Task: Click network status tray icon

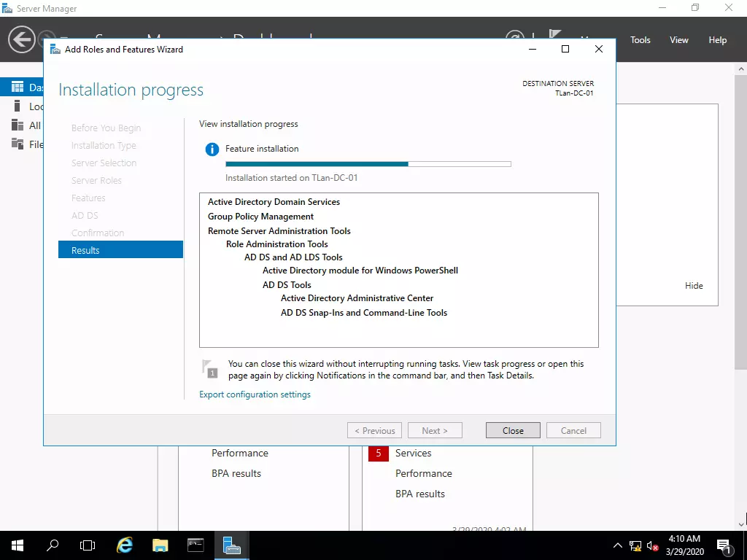Action: (x=635, y=545)
